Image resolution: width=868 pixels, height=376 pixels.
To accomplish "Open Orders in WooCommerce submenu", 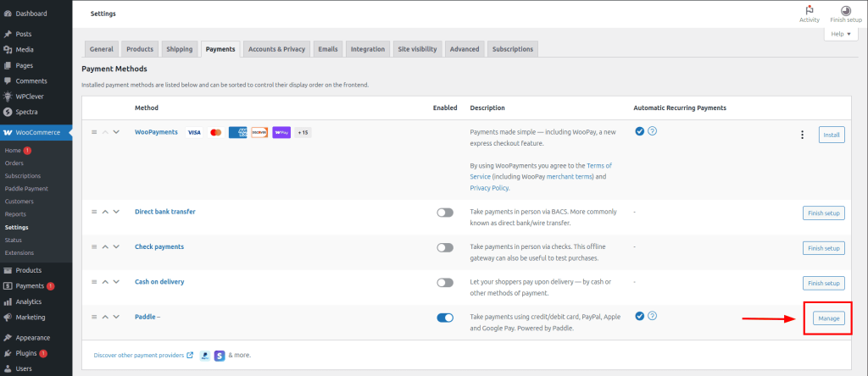I will [x=14, y=163].
